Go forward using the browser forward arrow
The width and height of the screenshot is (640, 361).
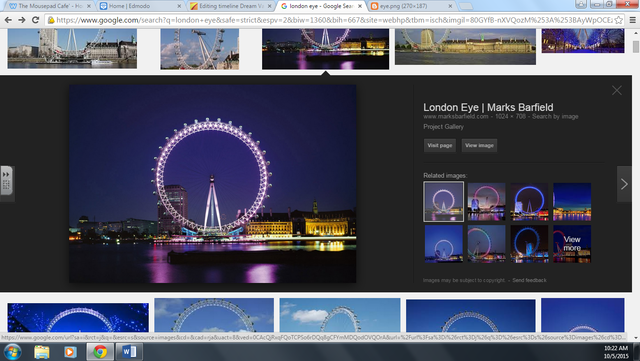tap(22, 20)
